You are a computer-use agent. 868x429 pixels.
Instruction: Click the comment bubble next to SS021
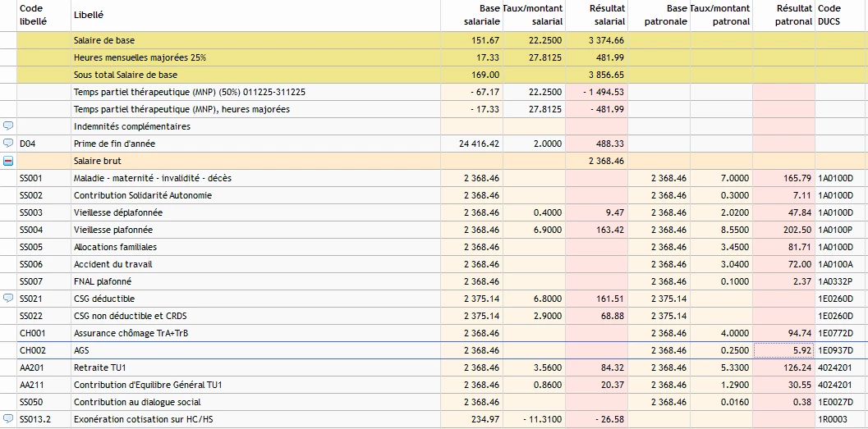coord(8,299)
